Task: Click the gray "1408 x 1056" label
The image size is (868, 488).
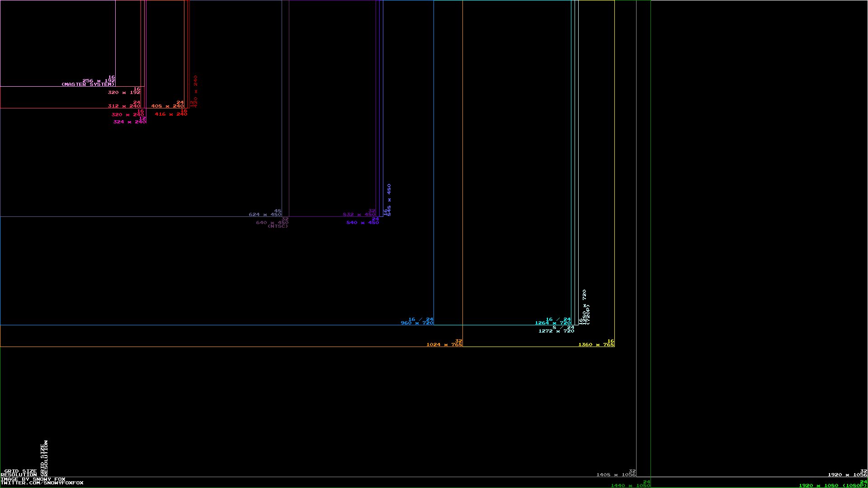Action: (x=616, y=475)
